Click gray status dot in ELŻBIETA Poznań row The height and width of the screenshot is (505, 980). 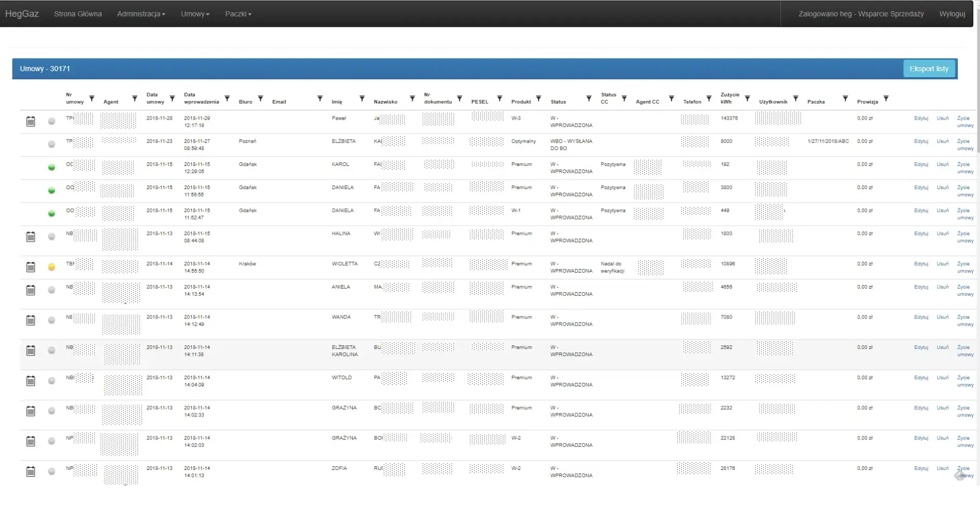coord(52,144)
